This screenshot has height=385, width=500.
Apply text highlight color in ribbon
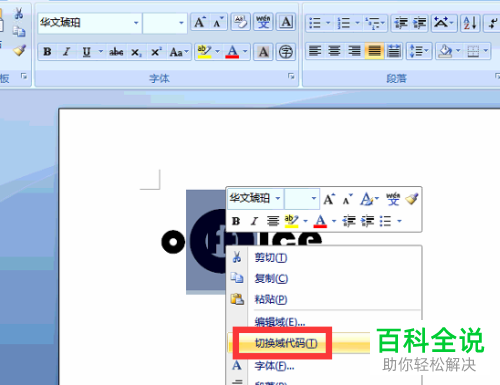pyautogui.click(x=204, y=52)
